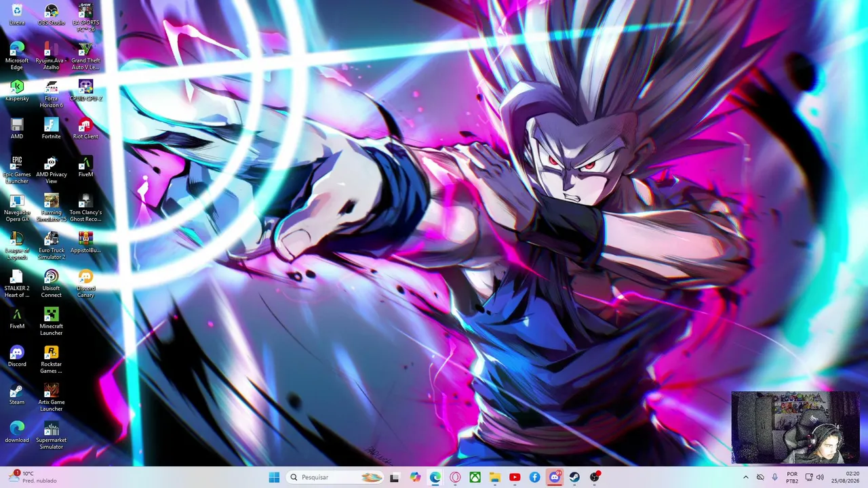868x488 pixels.
Task: Launch the Fortnite desktop shortcut
Action: pyautogui.click(x=51, y=129)
